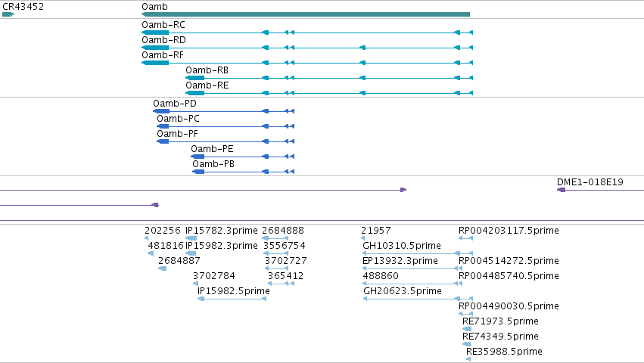Select the Oamb-RD transcript label
The image size is (644, 363).
click(x=164, y=40)
